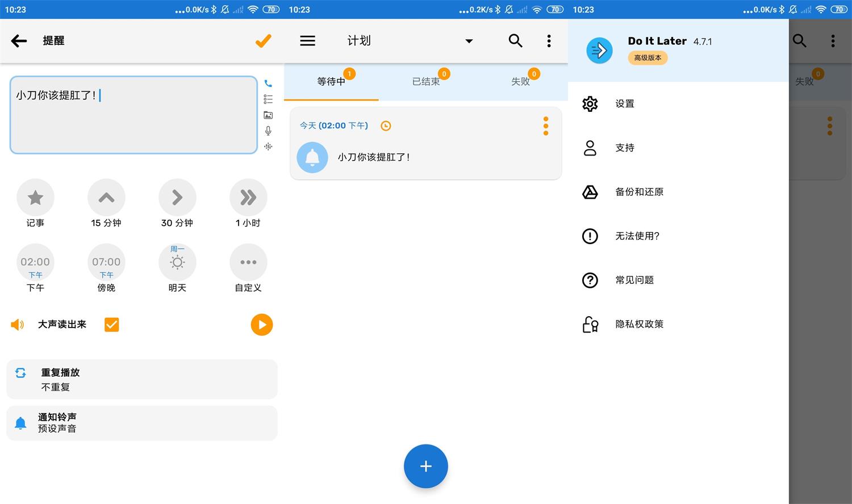Open the search icon in the 计划 screen
This screenshot has width=852, height=504.
pyautogui.click(x=515, y=40)
